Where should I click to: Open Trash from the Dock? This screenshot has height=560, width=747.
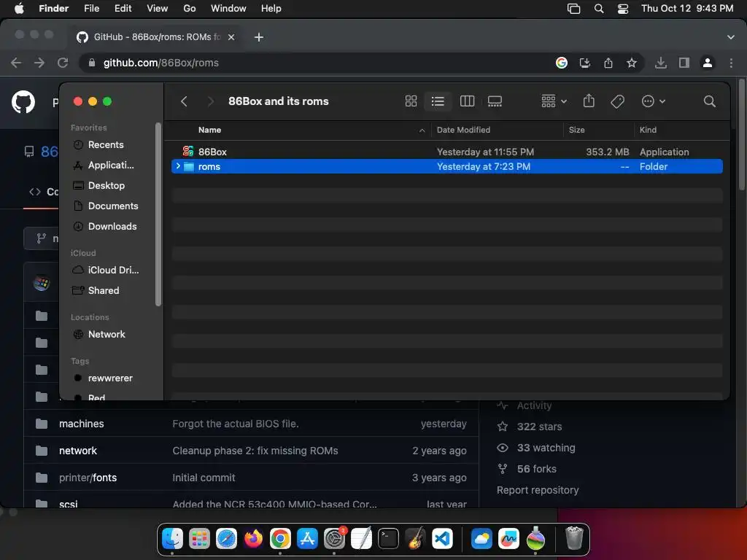(574, 538)
